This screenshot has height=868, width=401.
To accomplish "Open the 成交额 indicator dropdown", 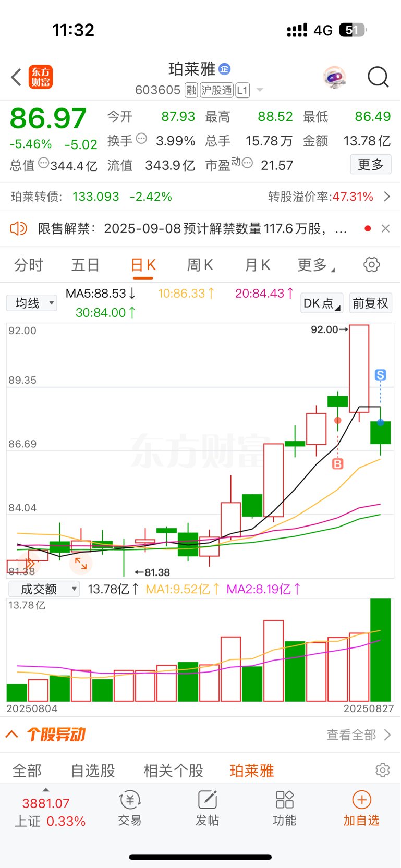I will [44, 589].
